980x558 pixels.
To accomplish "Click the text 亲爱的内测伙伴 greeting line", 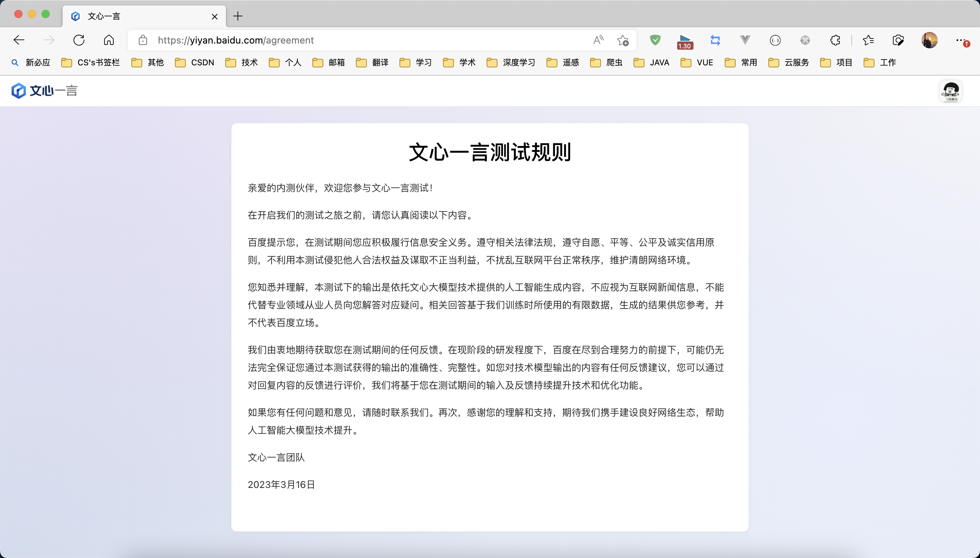I will [x=341, y=188].
